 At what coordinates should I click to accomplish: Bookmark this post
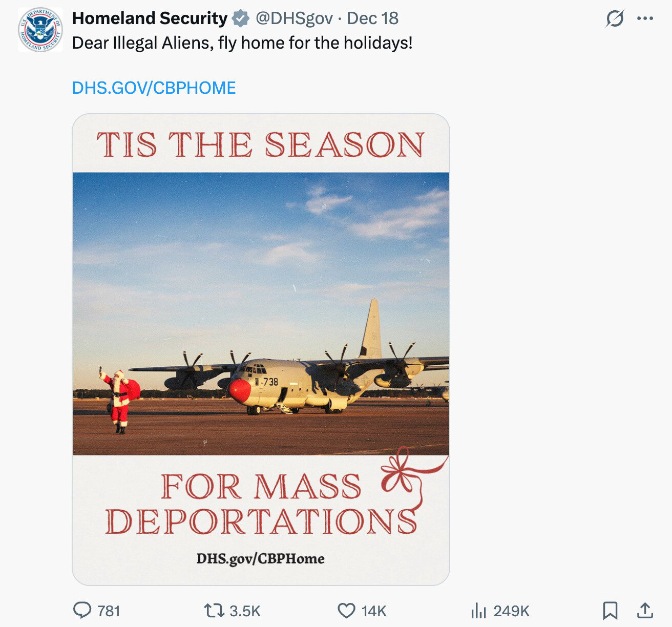(610, 611)
